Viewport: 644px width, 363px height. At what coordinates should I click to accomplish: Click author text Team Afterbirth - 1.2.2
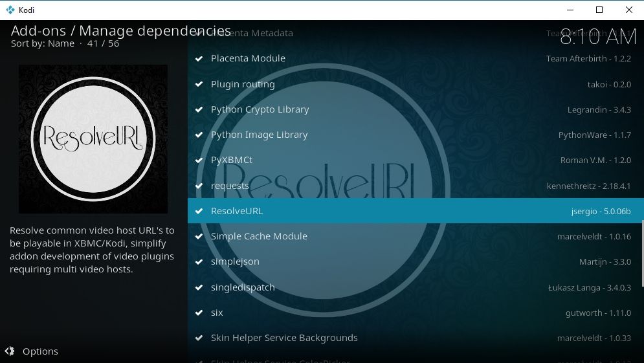click(588, 59)
